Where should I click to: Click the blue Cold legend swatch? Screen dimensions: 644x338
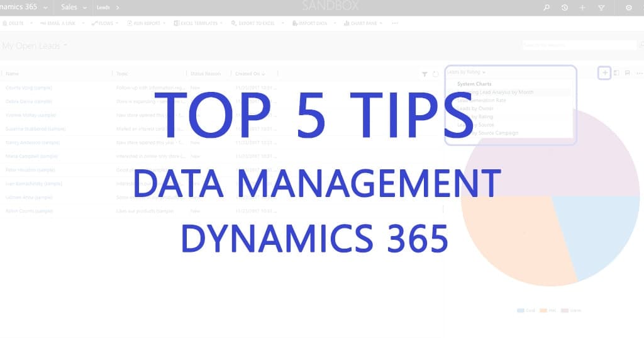pyautogui.click(x=521, y=310)
